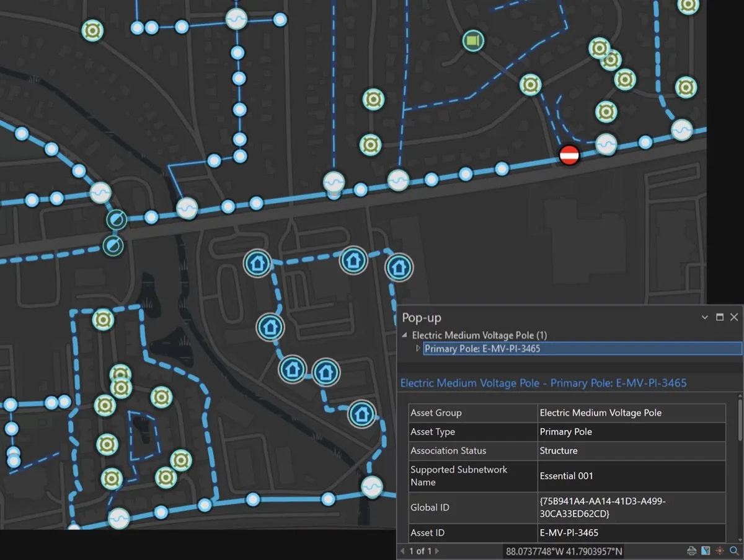Click the blue pop-up title link text
Screen dimensions: 744x560
click(543, 383)
